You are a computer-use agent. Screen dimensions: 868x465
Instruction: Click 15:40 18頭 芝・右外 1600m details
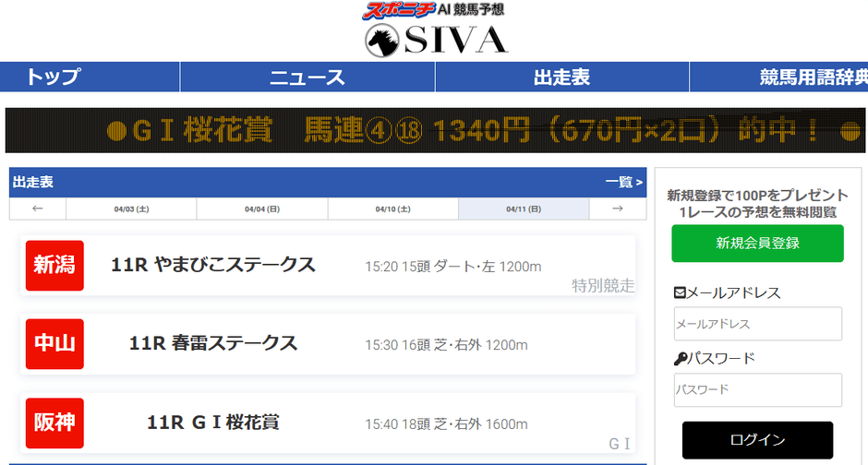[446, 424]
